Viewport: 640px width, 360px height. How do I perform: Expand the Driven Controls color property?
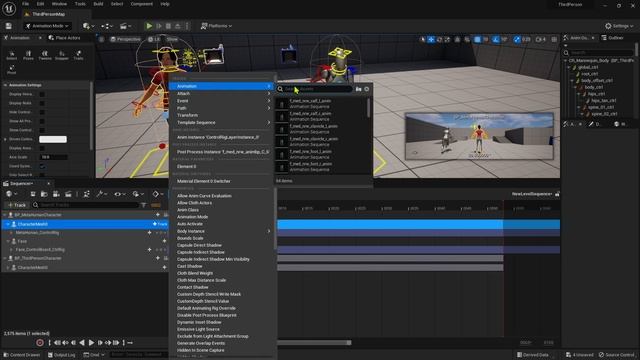(x=5, y=139)
